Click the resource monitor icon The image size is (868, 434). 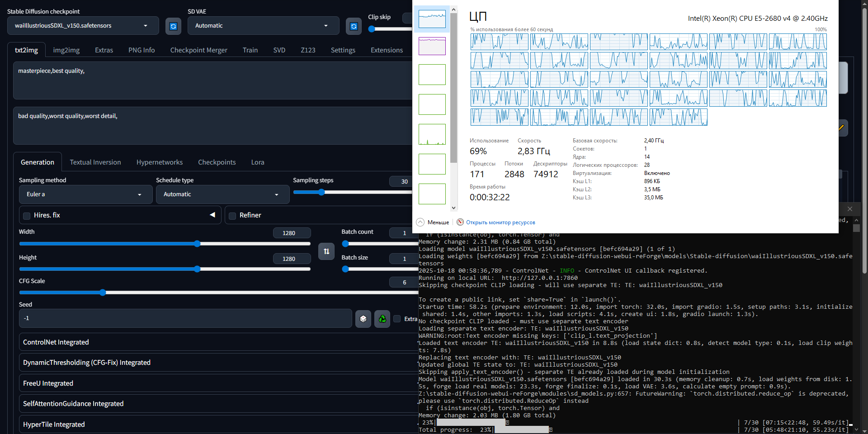(x=460, y=222)
